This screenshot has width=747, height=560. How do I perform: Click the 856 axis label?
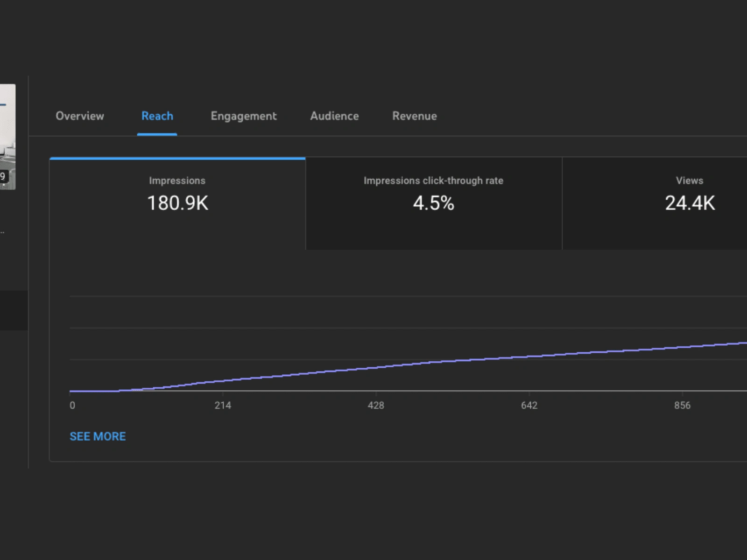click(x=682, y=405)
